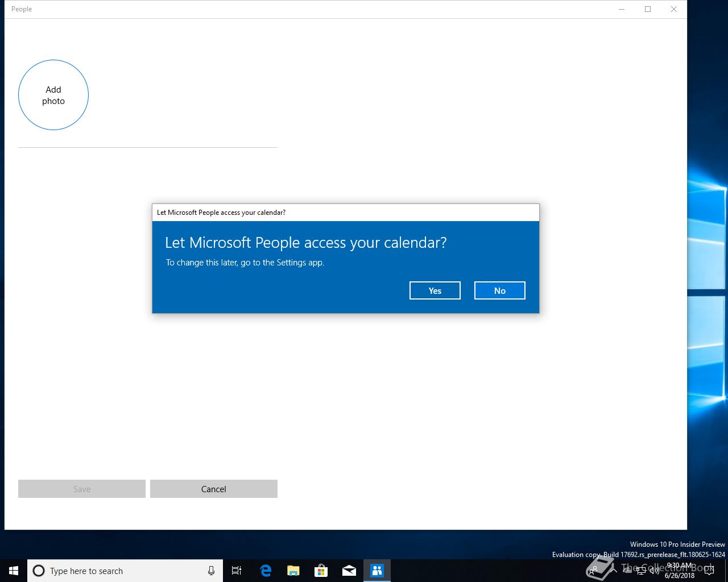Viewport: 728px width, 582px height.
Task: Open File Explorer from the taskbar
Action: 293,571
